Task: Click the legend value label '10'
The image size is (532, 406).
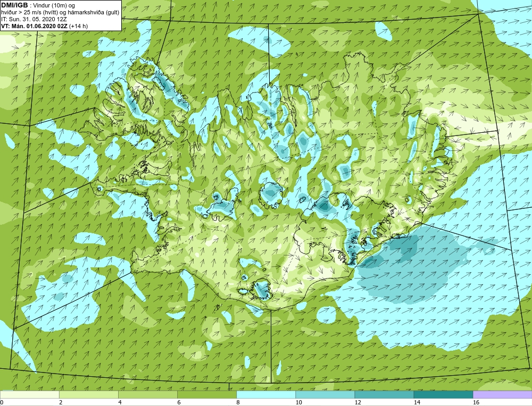Action: pos(298,402)
